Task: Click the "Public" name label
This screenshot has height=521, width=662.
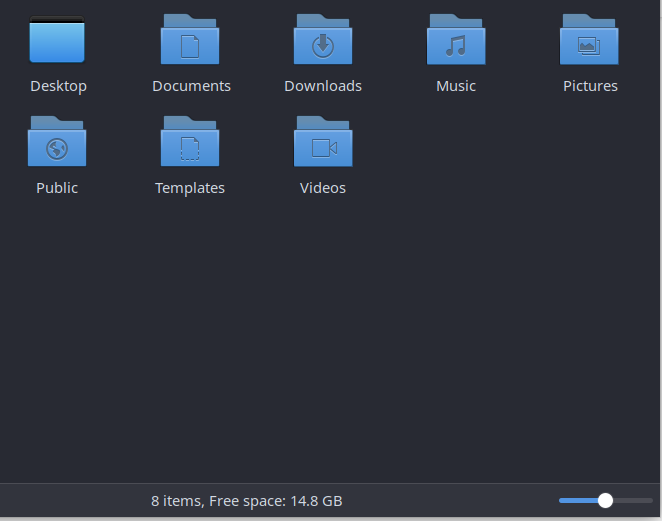Action: tap(57, 188)
